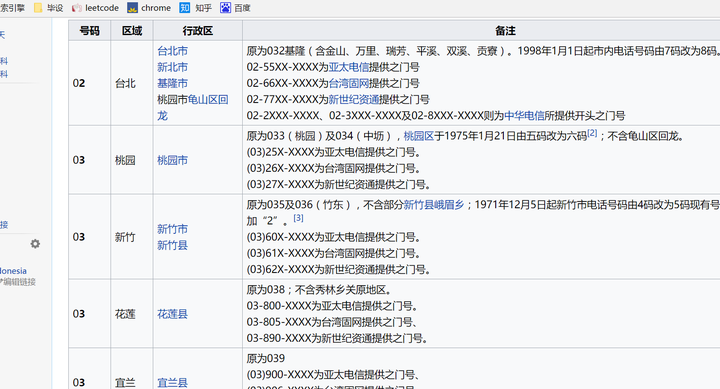Open the 亚太电信 link
This screenshot has height=389, width=720.
point(349,67)
